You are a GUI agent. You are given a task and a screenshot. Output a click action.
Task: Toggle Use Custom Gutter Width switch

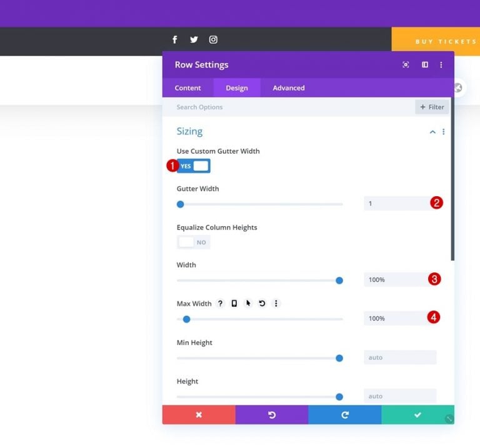(x=194, y=166)
